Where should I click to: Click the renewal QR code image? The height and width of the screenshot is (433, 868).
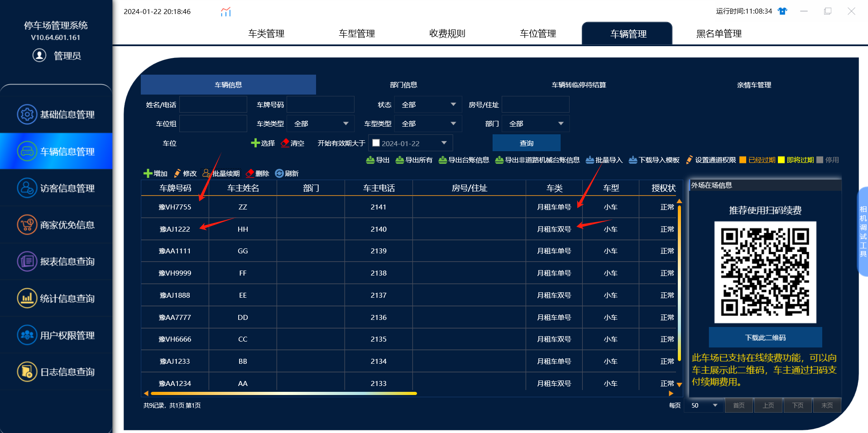(765, 272)
